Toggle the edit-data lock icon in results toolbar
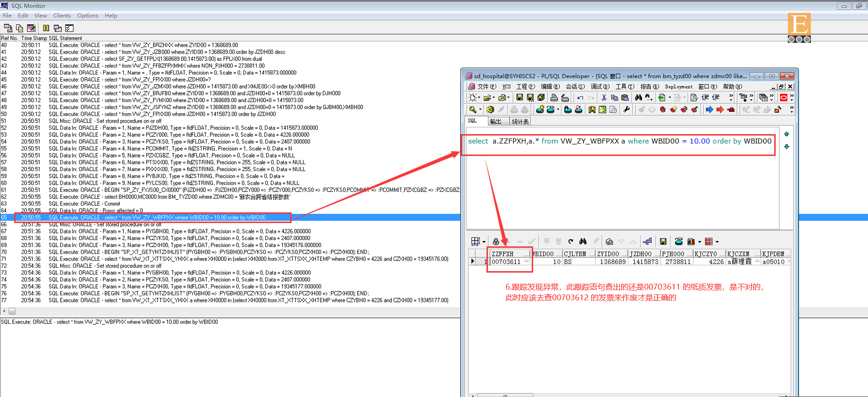This screenshot has width=868, height=397. tap(496, 242)
